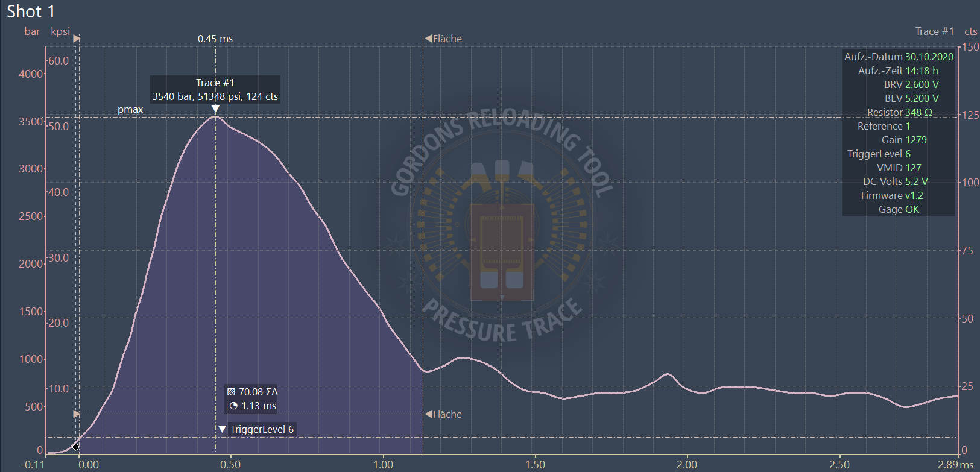This screenshot has width=980, height=472.
Task: Click the pmax peak marker triangle
Action: click(215, 109)
